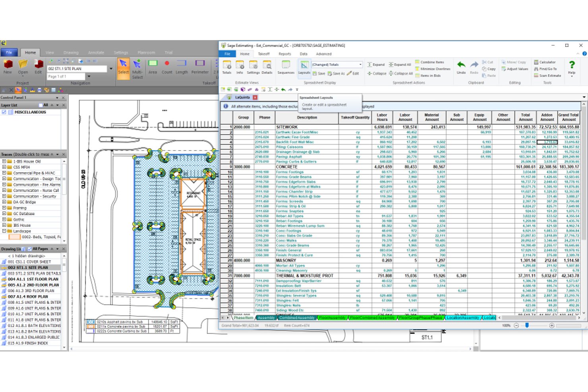Open the Annotate tab in takeoff app
This screenshot has height=392, width=588.
point(96,52)
